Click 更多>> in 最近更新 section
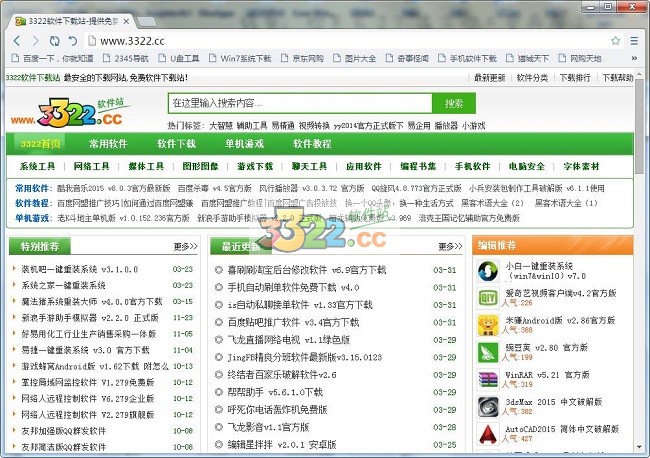Screen dimensions: 650x458 pos(450,247)
